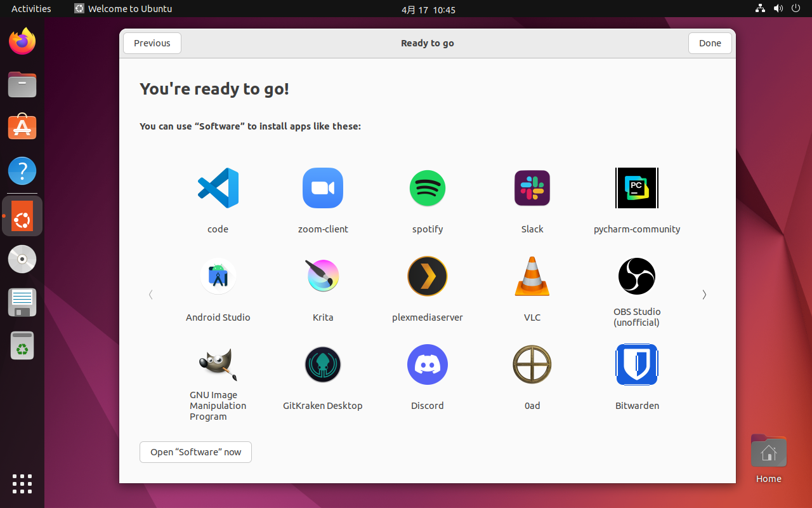Open the Spotify icon

427,188
